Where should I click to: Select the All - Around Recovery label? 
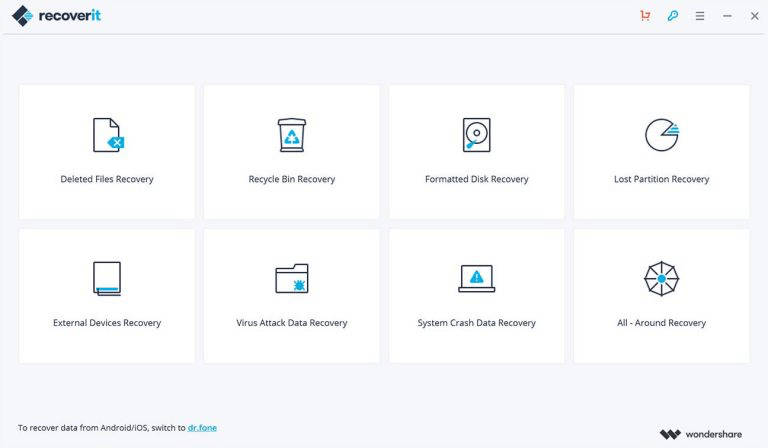tap(662, 323)
